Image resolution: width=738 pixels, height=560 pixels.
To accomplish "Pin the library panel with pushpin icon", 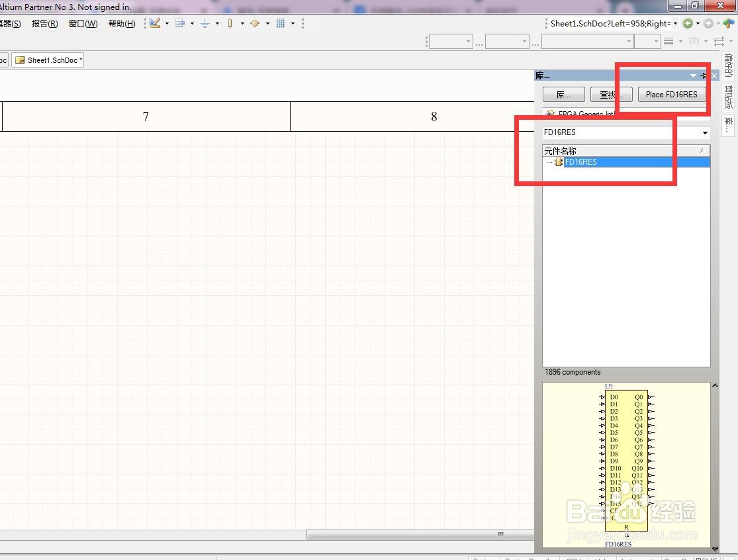I will (x=704, y=75).
